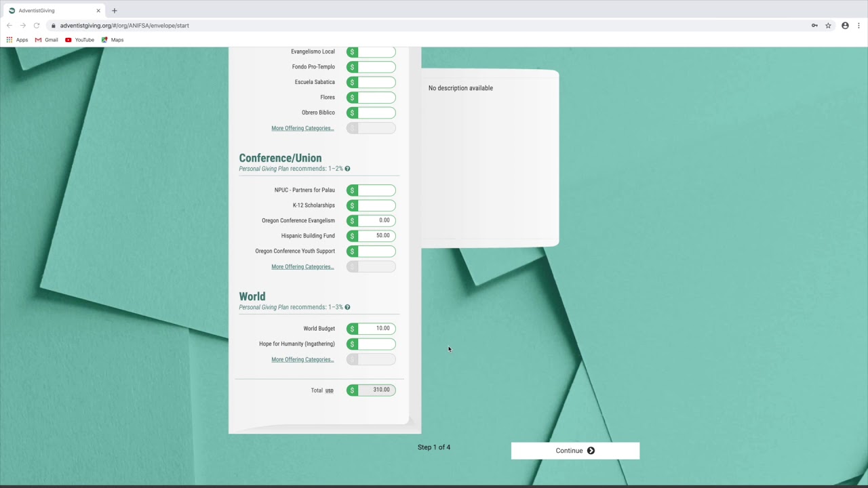The width and height of the screenshot is (868, 488).
Task: Go back to the previous page
Action: [9, 26]
